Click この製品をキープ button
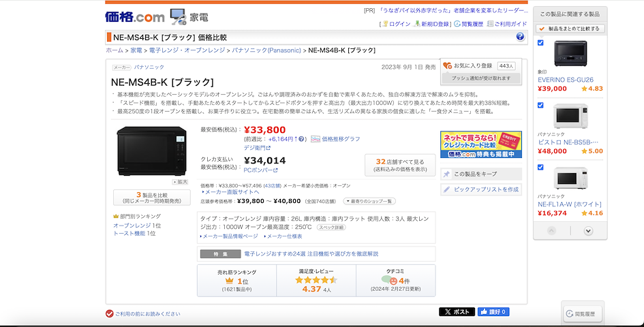Image resolution: width=644 pixels, height=327 pixels. (481, 174)
